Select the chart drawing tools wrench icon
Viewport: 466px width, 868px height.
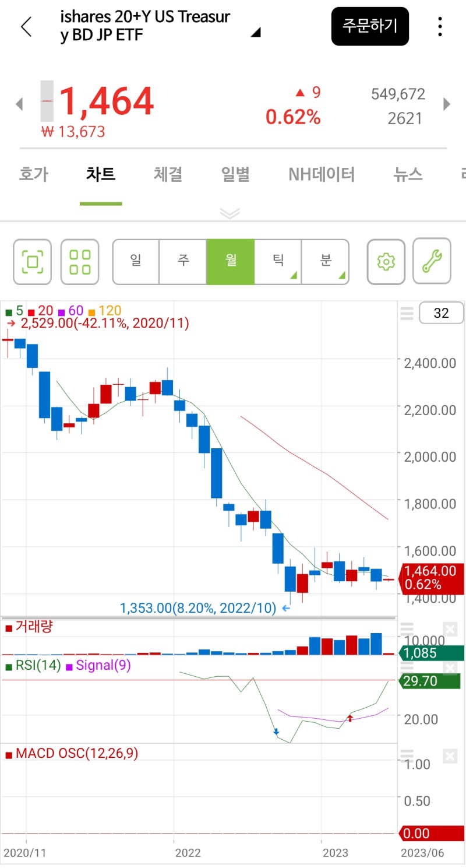pyautogui.click(x=432, y=261)
